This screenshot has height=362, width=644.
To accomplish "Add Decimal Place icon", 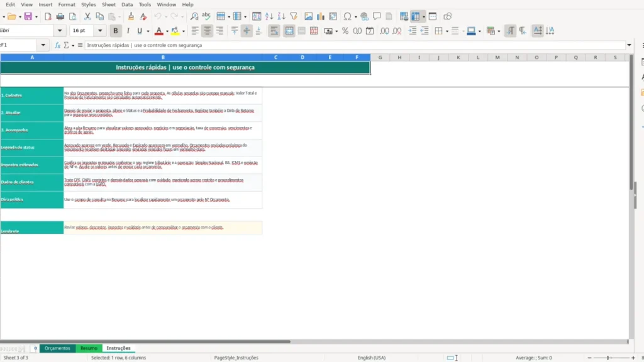I will pos(385,31).
